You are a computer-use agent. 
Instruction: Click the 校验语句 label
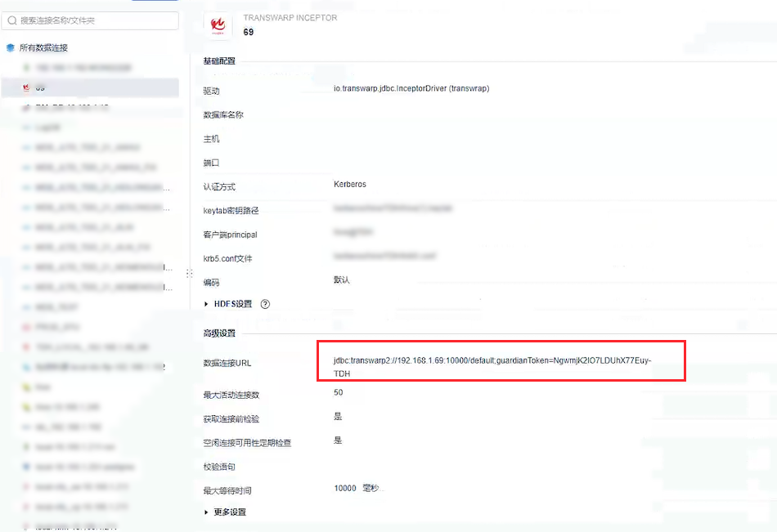pos(219,467)
